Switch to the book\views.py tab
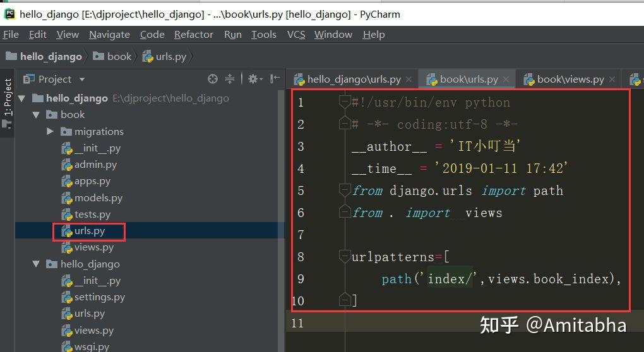The width and height of the screenshot is (644, 352). click(571, 79)
